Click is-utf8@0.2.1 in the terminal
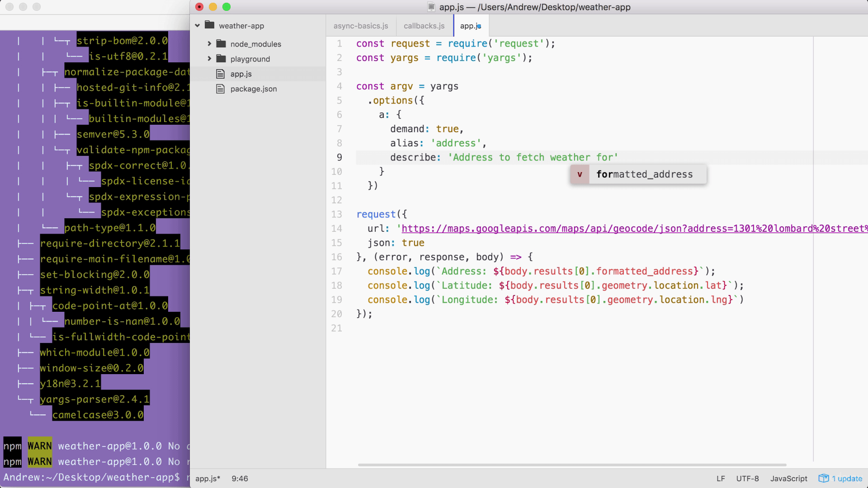 tap(128, 56)
